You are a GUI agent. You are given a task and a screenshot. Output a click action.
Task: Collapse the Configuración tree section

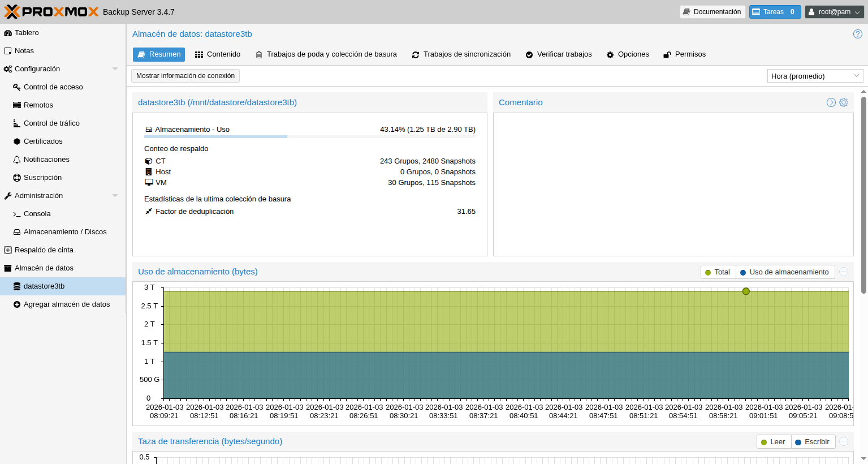click(115, 69)
